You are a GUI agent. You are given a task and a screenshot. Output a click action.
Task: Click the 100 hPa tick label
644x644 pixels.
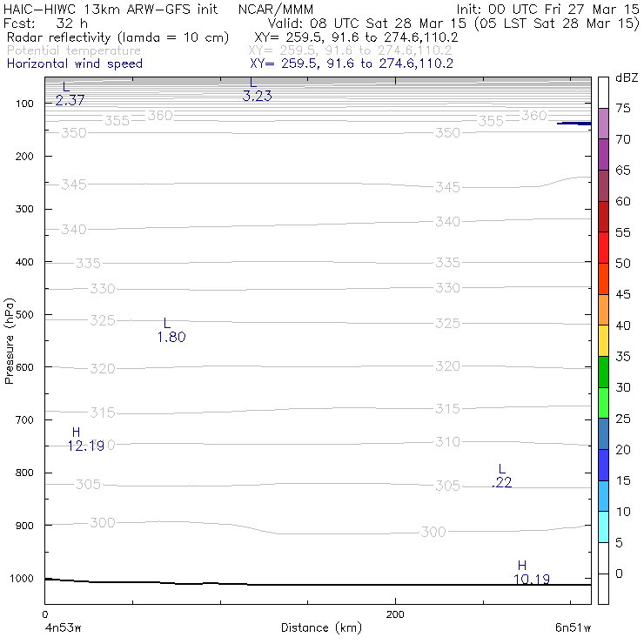click(24, 104)
